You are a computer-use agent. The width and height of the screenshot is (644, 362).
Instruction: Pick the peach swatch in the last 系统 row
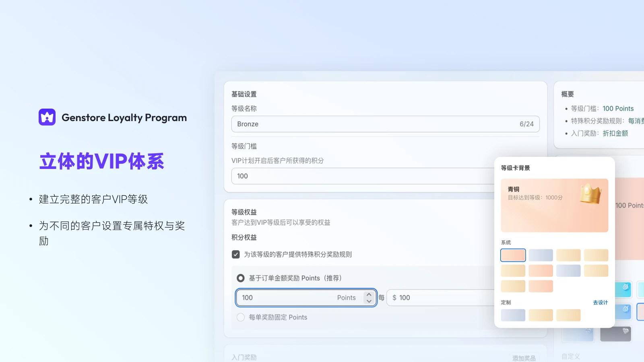[x=541, y=286]
